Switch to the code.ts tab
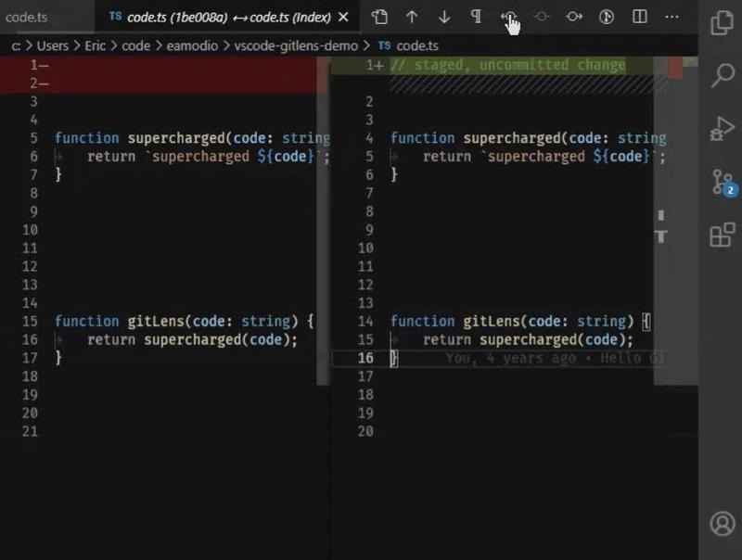Image resolution: width=742 pixels, height=560 pixels. point(27,18)
